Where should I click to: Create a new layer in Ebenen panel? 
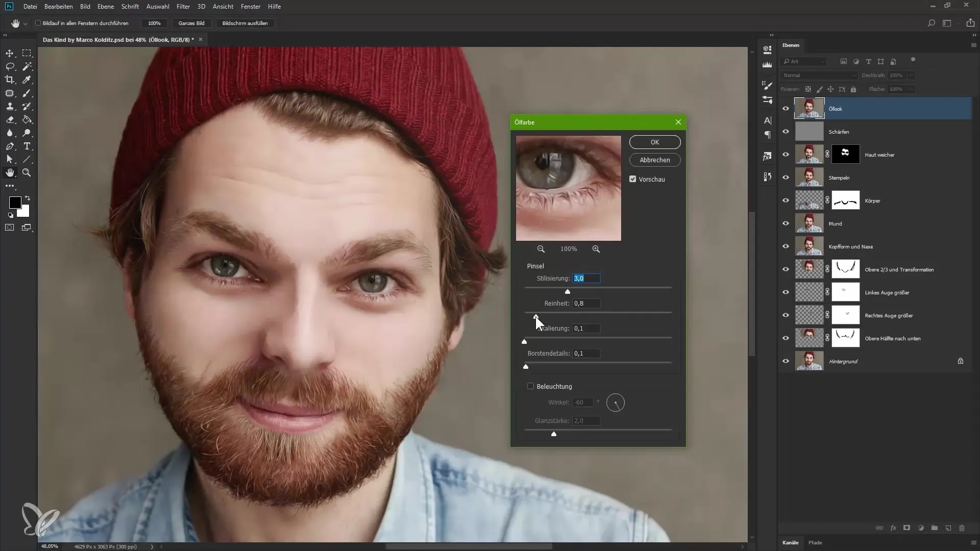click(x=948, y=528)
